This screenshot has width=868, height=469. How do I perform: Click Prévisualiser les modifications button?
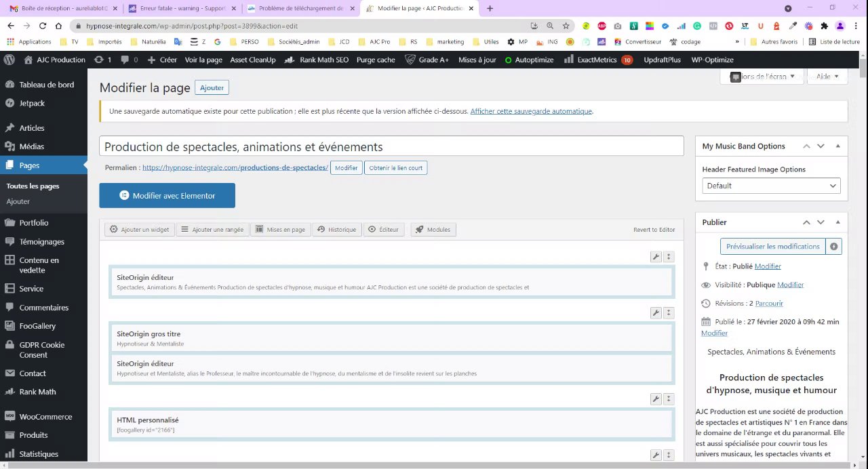[773, 246]
